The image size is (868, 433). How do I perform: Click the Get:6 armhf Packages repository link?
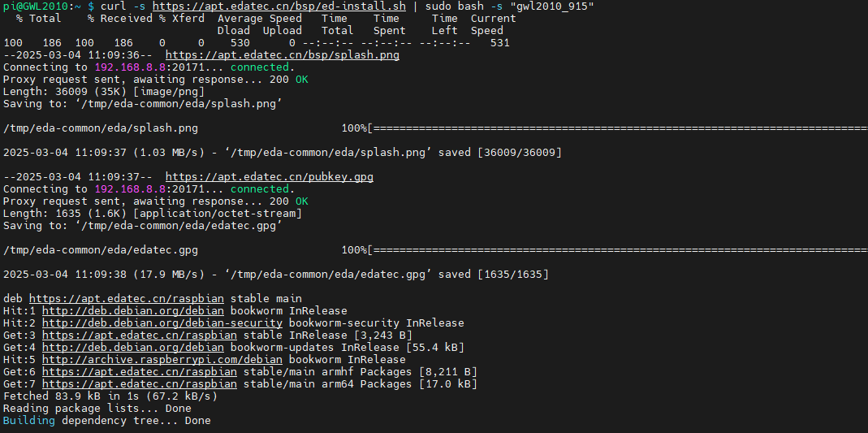pyautogui.click(x=139, y=372)
